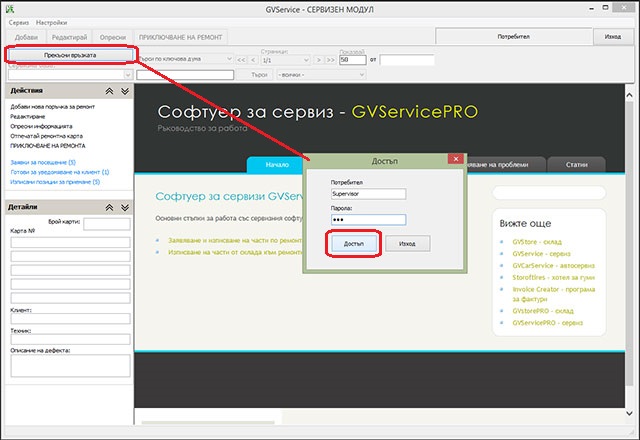The height and width of the screenshot is (440, 640).
Task: Click the scroll up arrow of page
Action: click(x=629, y=96)
